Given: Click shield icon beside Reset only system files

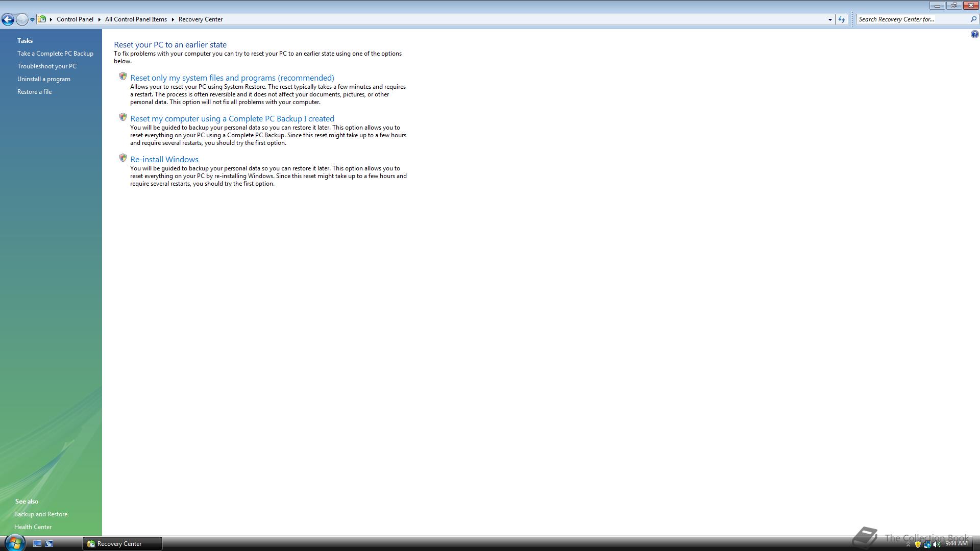Looking at the screenshot, I should (x=122, y=77).
